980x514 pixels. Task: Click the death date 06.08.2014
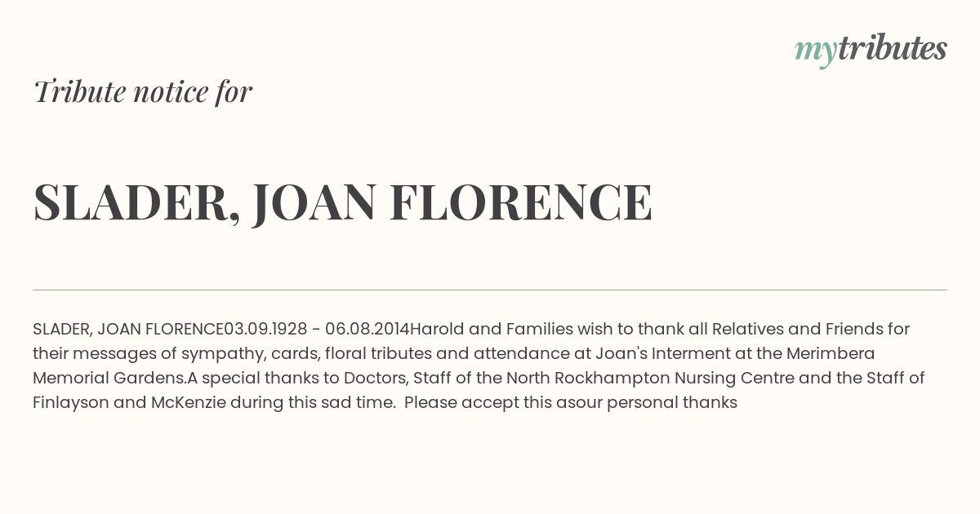pos(367,330)
